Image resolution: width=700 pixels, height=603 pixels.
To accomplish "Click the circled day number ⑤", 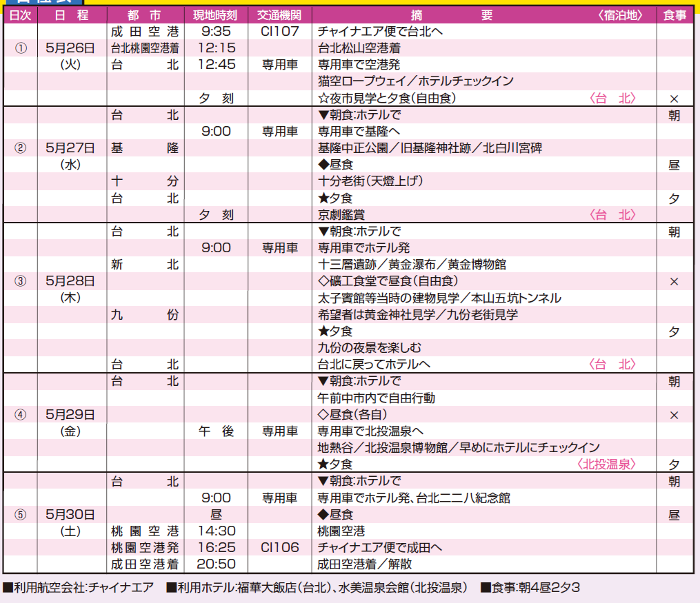I will click(21, 514).
